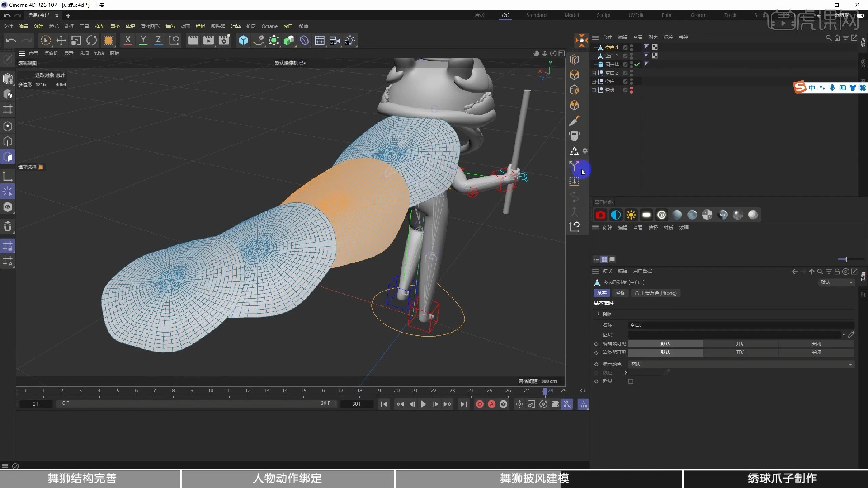Add a light from the toolbar
Screen dimensions: 868x488
coord(350,41)
